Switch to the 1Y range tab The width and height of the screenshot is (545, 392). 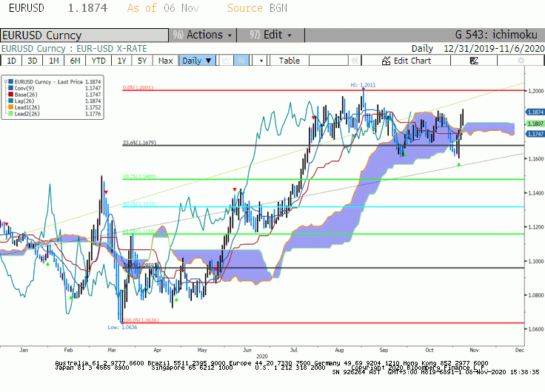coord(121,61)
